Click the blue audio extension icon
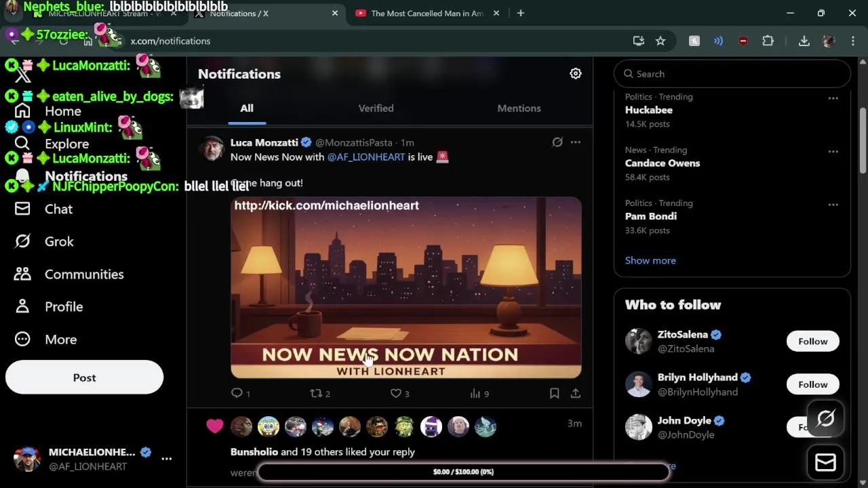The height and width of the screenshot is (488, 868). tap(718, 41)
